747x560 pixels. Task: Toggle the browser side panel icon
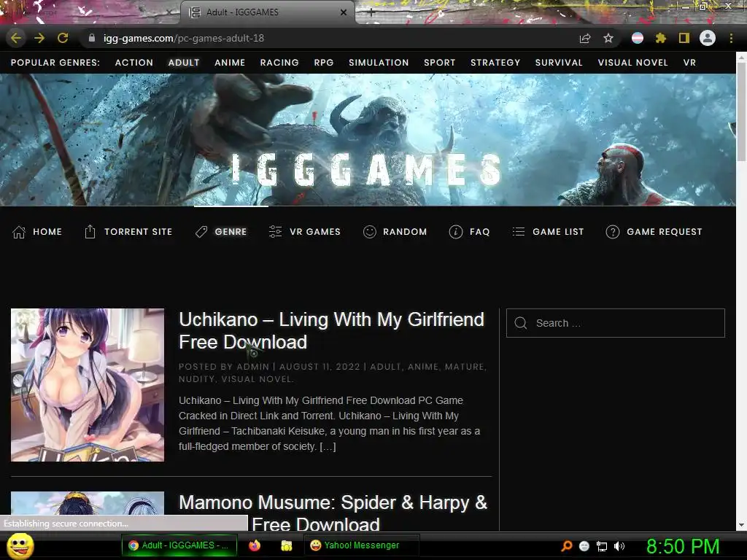(x=684, y=38)
